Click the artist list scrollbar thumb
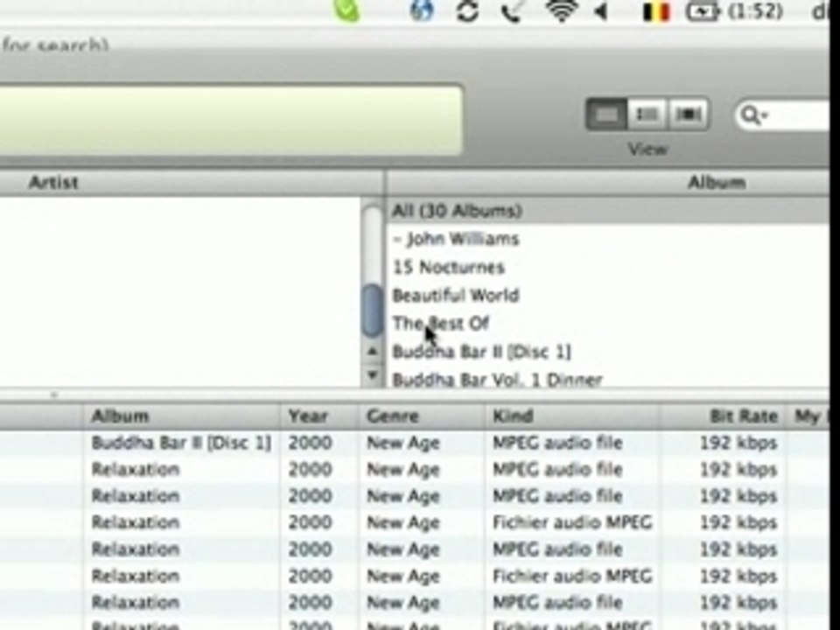 click(373, 310)
